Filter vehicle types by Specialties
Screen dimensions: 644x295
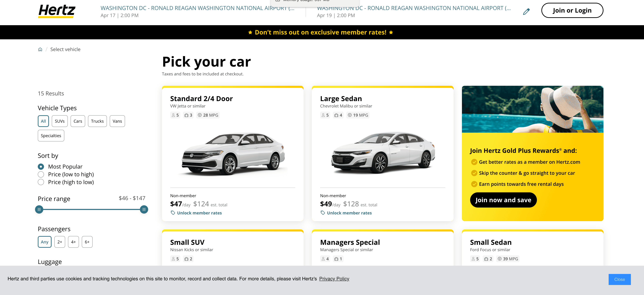click(51, 136)
